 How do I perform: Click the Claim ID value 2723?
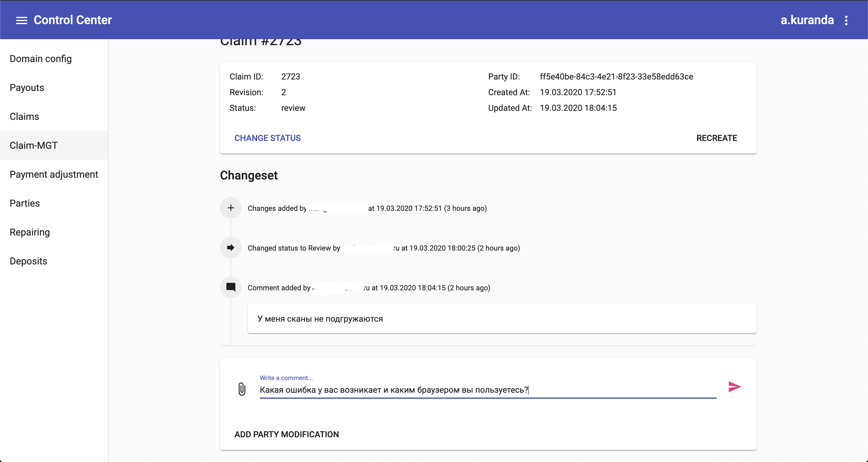[291, 77]
